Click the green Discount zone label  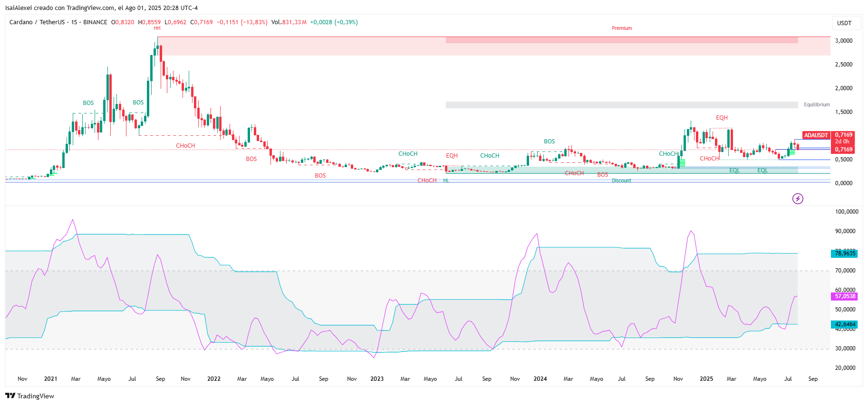click(x=621, y=180)
